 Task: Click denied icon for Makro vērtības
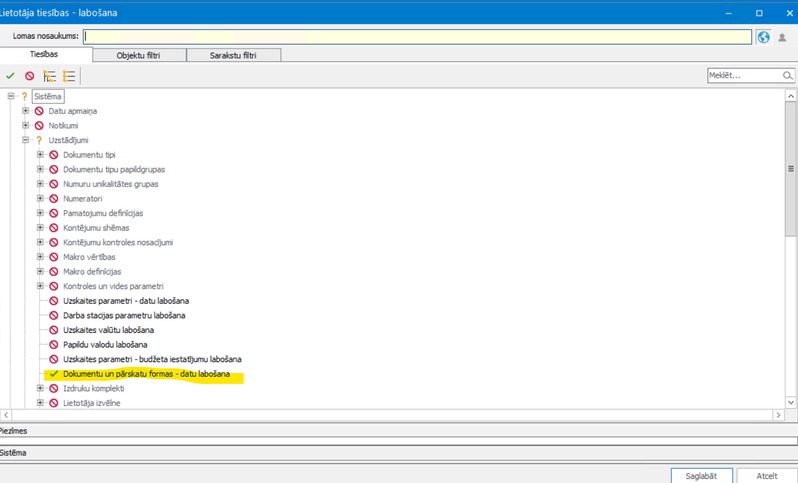(x=53, y=257)
